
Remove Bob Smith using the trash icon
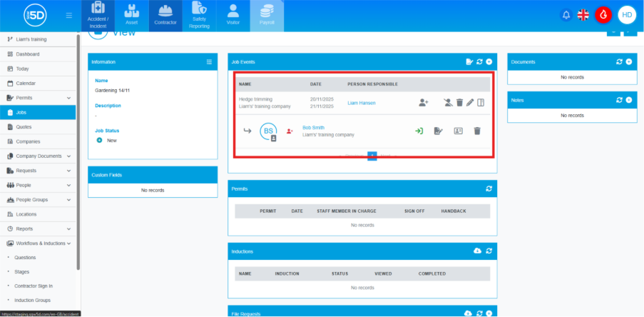tap(477, 131)
